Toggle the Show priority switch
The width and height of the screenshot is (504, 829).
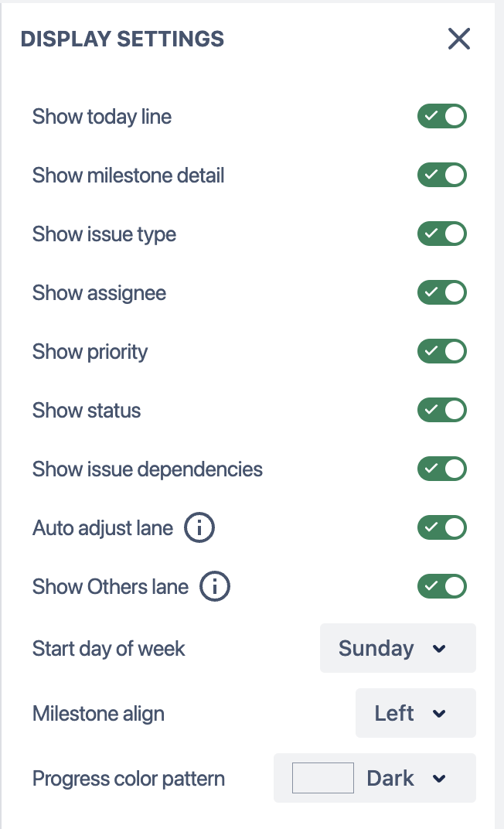point(442,351)
